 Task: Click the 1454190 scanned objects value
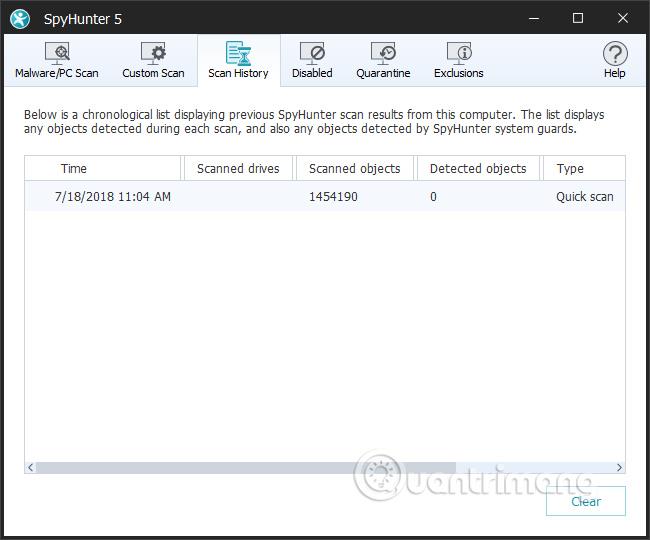coord(333,196)
